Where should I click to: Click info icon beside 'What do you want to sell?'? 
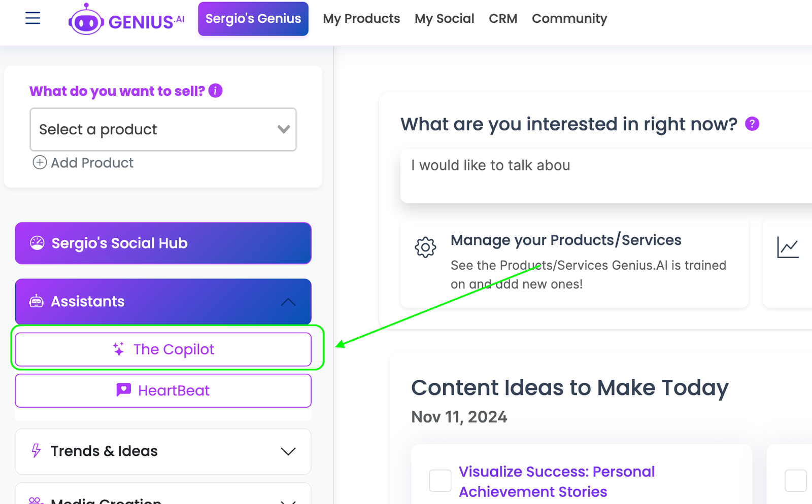click(216, 91)
